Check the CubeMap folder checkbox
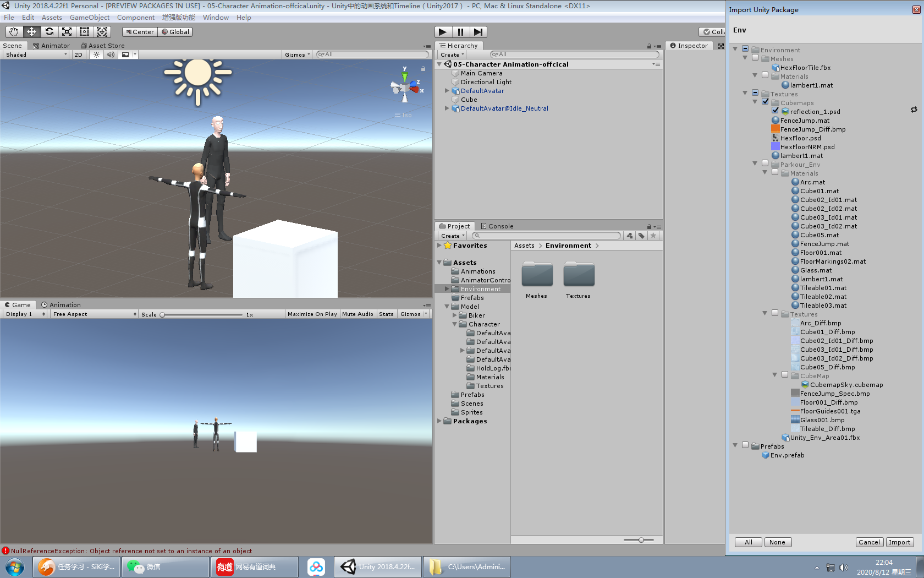This screenshot has width=924, height=578. [x=785, y=375]
